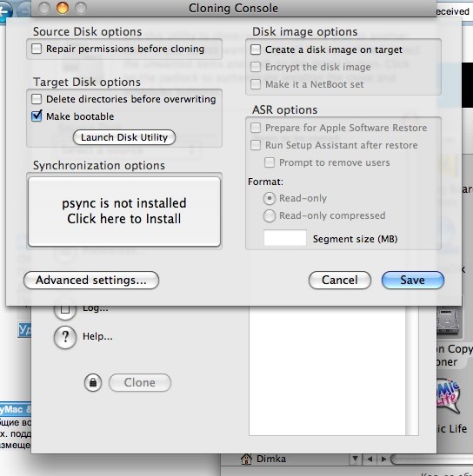Select the Read-only format radio button
The height and width of the screenshot is (476, 473).
tap(270, 199)
